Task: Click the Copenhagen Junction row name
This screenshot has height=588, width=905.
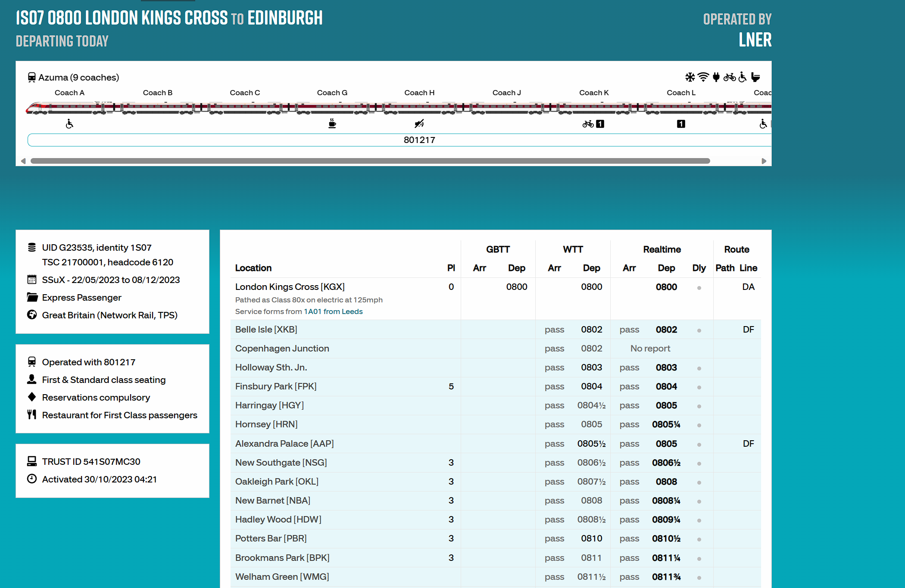Action: point(282,348)
